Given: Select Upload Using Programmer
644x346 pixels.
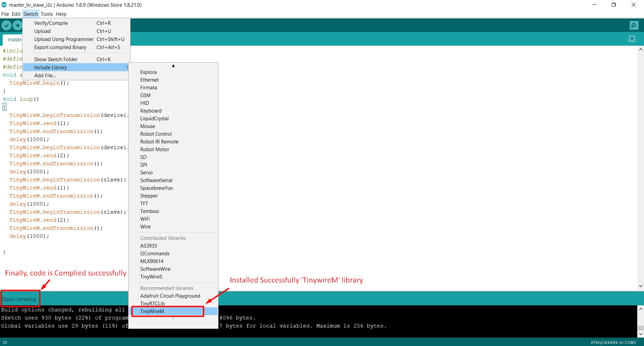Looking at the screenshot, I should coord(76,39).
